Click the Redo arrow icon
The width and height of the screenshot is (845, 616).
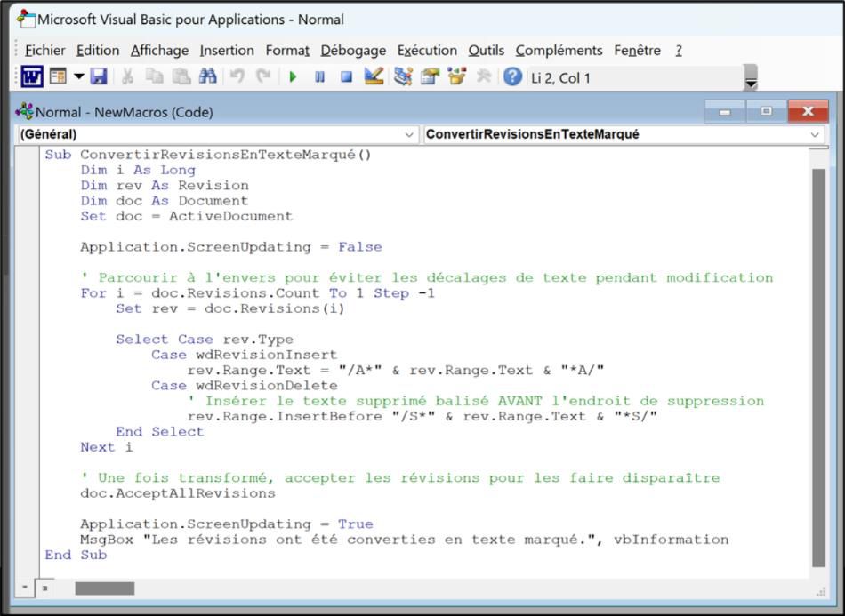coord(263,77)
